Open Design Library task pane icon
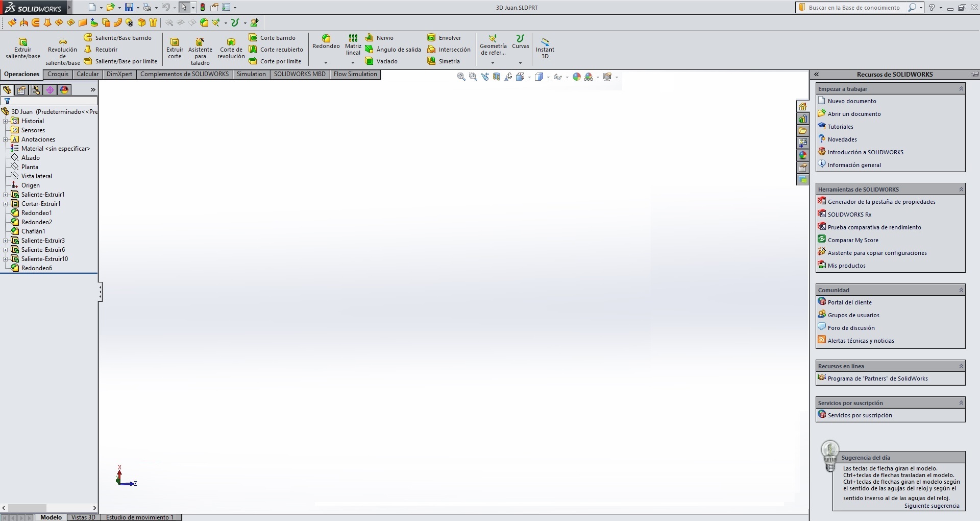Viewport: 980px width, 521px height. (x=802, y=119)
